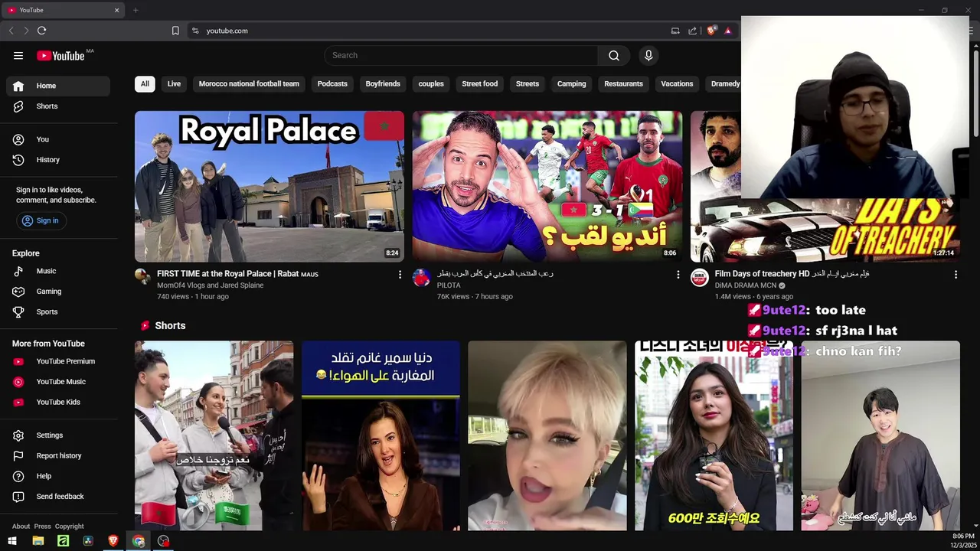Select Morocco national football team chip

(249, 83)
